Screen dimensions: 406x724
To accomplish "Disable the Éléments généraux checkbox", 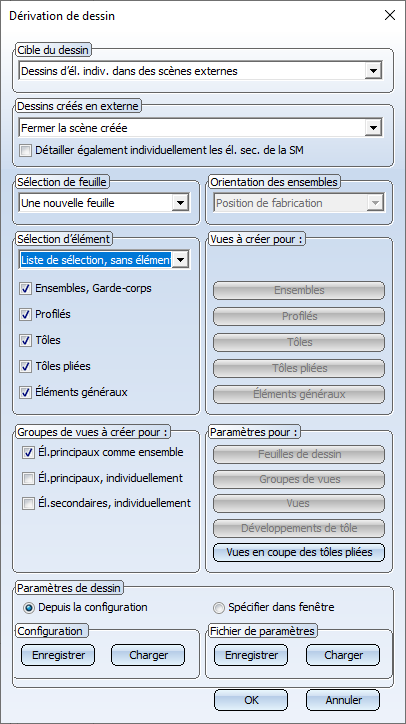I will tap(25, 393).
